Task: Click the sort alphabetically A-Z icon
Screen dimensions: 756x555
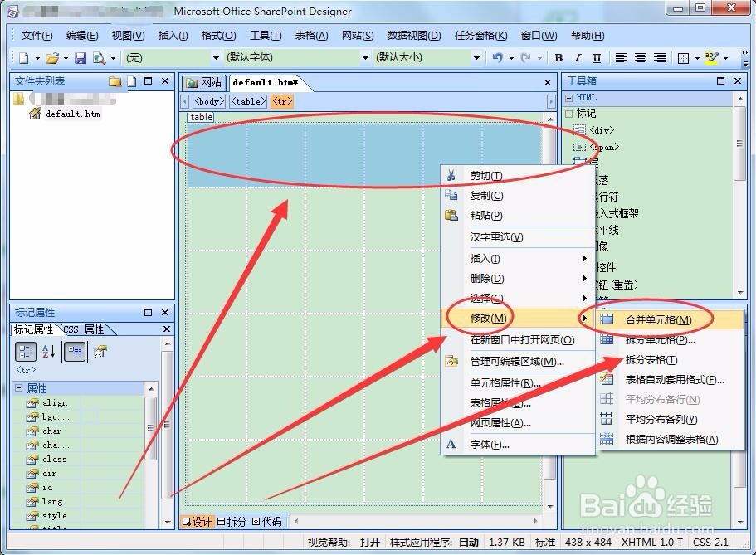Action: pos(48,352)
